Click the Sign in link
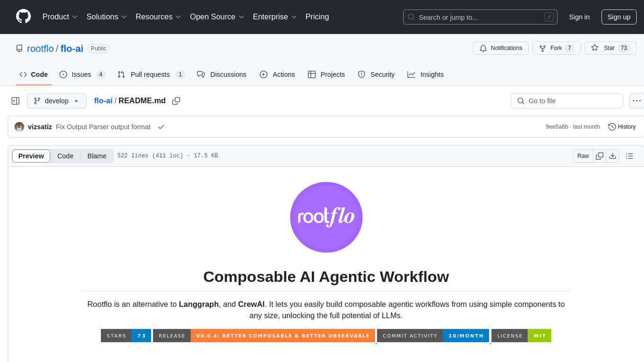644x362 pixels. pyautogui.click(x=579, y=17)
